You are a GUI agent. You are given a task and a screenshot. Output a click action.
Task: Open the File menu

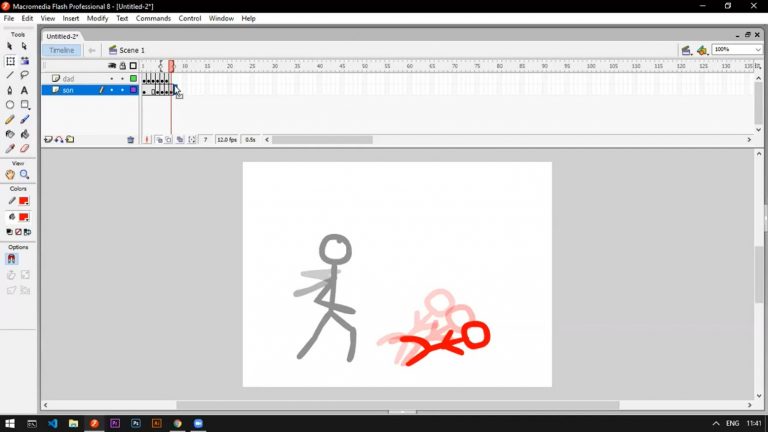[x=9, y=18]
